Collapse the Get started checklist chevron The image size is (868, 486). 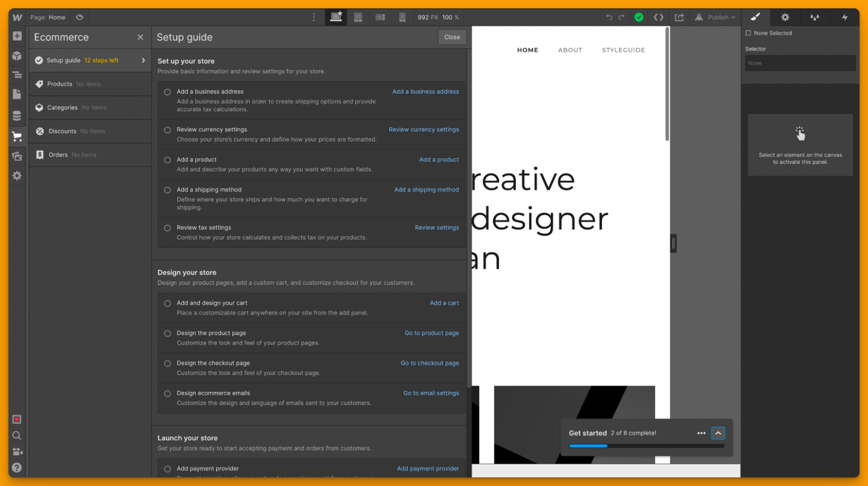point(718,433)
